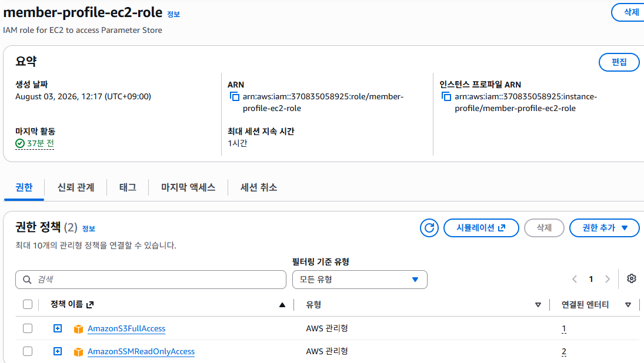Go to next page arrow
This screenshot has width=644, height=363.
tap(608, 280)
